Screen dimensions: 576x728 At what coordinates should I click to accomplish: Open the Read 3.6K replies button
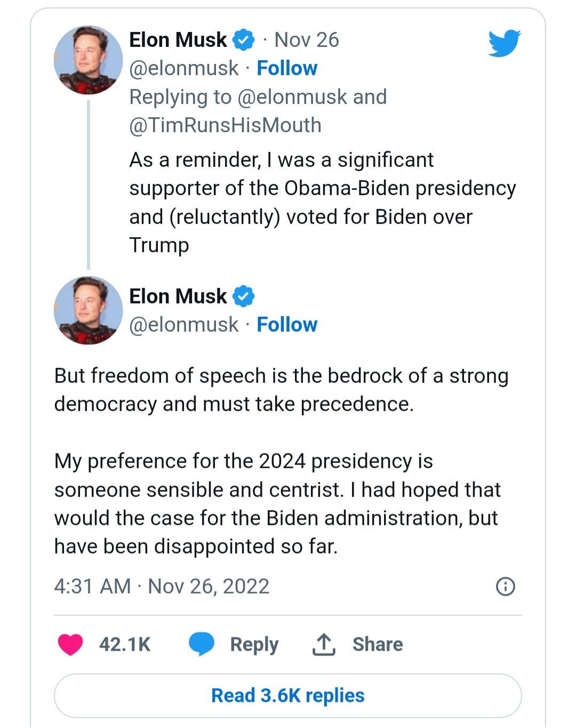tap(287, 695)
